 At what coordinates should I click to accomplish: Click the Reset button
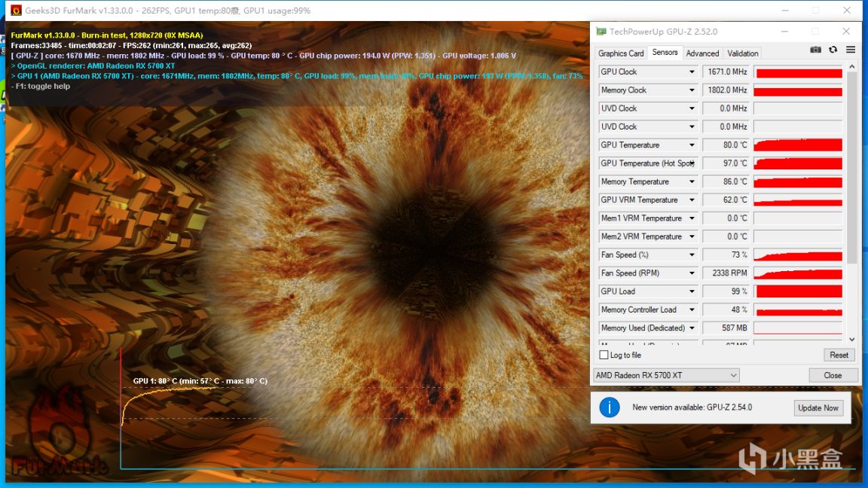tap(839, 355)
